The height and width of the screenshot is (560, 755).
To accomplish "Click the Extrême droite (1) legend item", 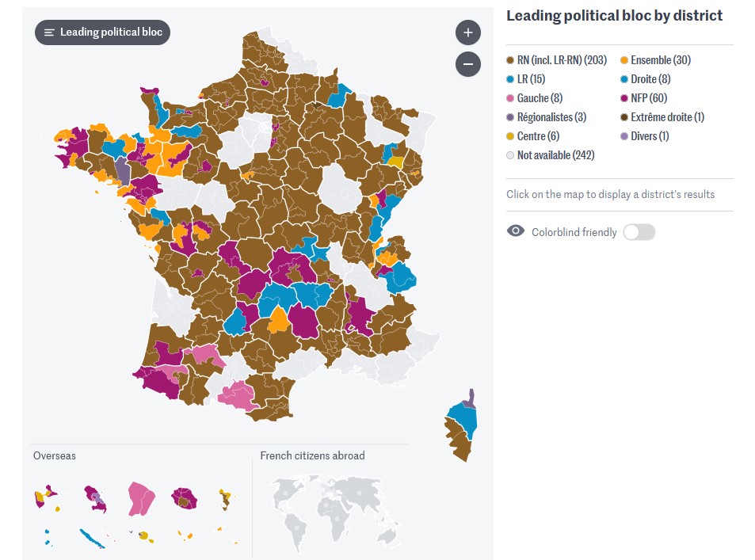I will tap(667, 117).
